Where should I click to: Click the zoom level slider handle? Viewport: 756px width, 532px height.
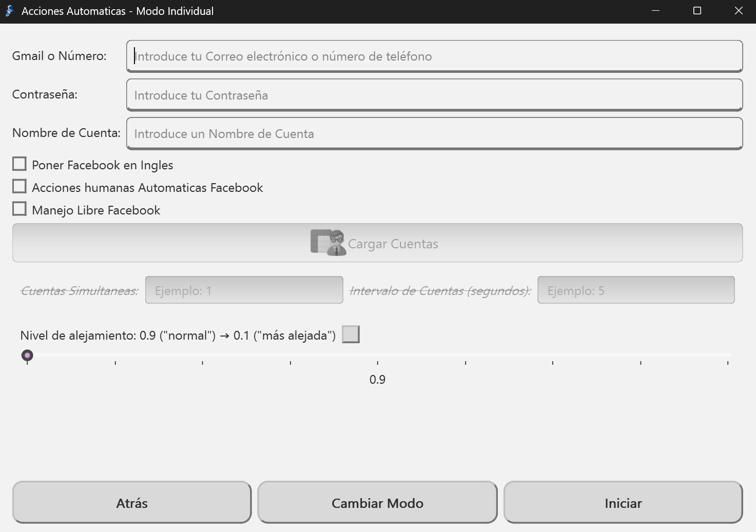point(27,355)
